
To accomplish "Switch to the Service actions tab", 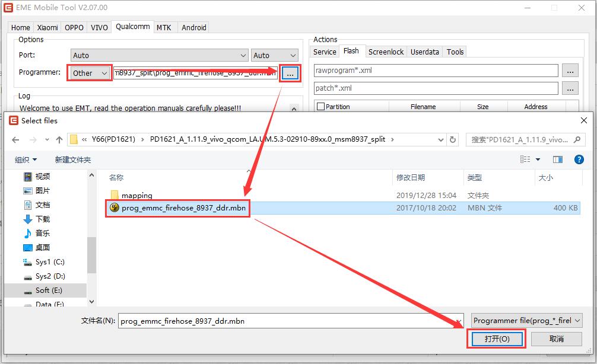I will click(325, 52).
